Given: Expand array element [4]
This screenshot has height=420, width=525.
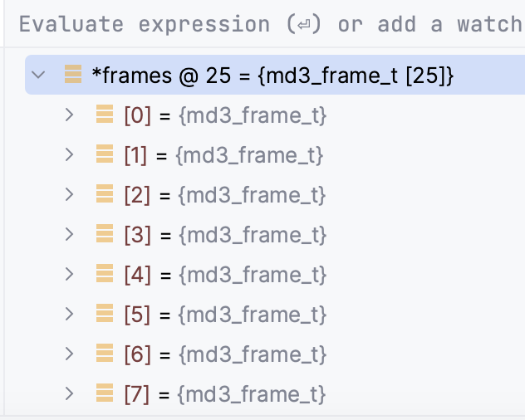Looking at the screenshot, I should pos(69,274).
